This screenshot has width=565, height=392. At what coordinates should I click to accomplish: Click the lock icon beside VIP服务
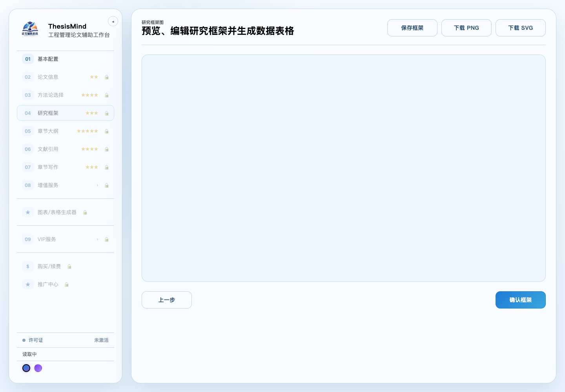[x=107, y=240]
